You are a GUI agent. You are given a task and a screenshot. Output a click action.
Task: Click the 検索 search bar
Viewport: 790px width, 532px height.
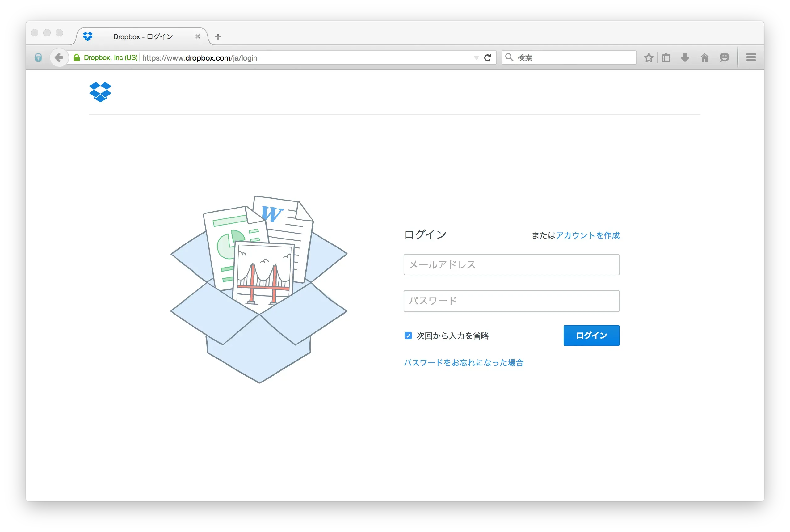(569, 57)
